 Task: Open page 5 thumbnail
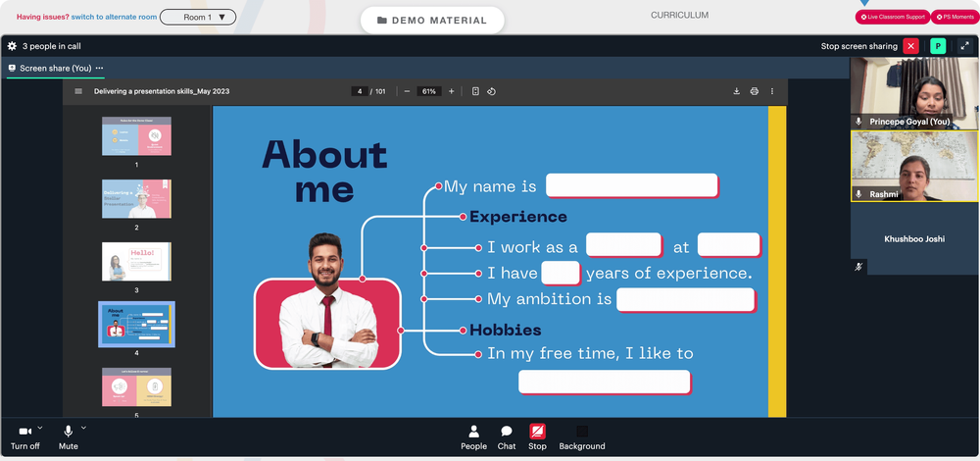[136, 386]
